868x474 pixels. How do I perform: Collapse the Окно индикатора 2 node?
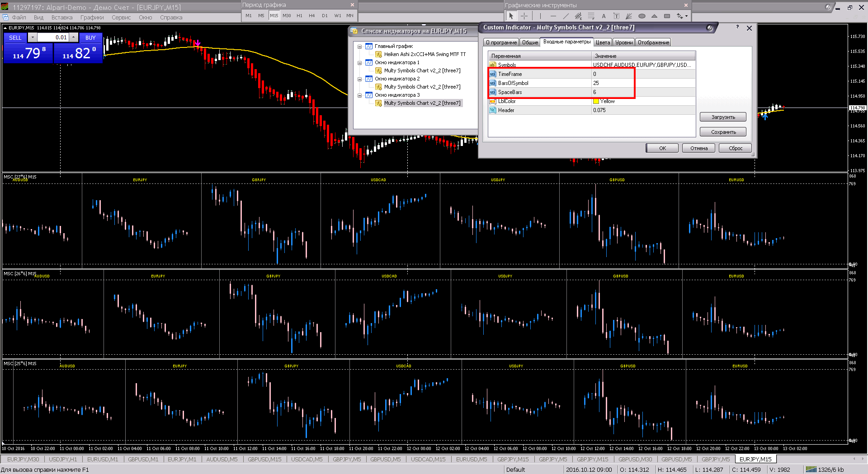tap(360, 79)
